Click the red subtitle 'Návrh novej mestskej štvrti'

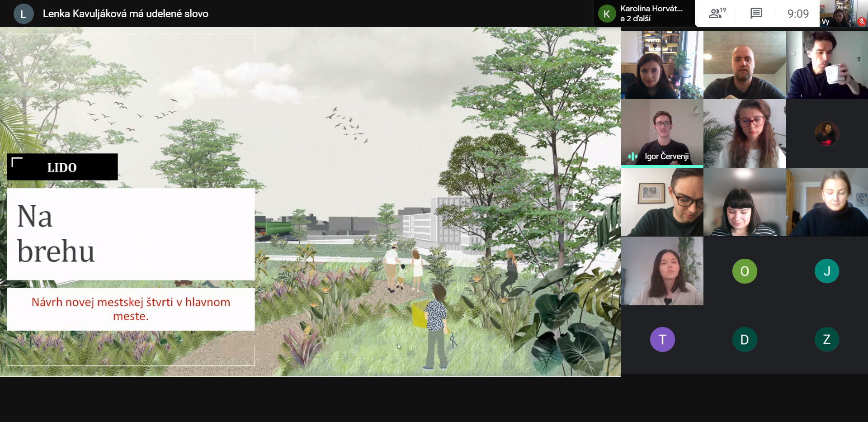[131, 309]
